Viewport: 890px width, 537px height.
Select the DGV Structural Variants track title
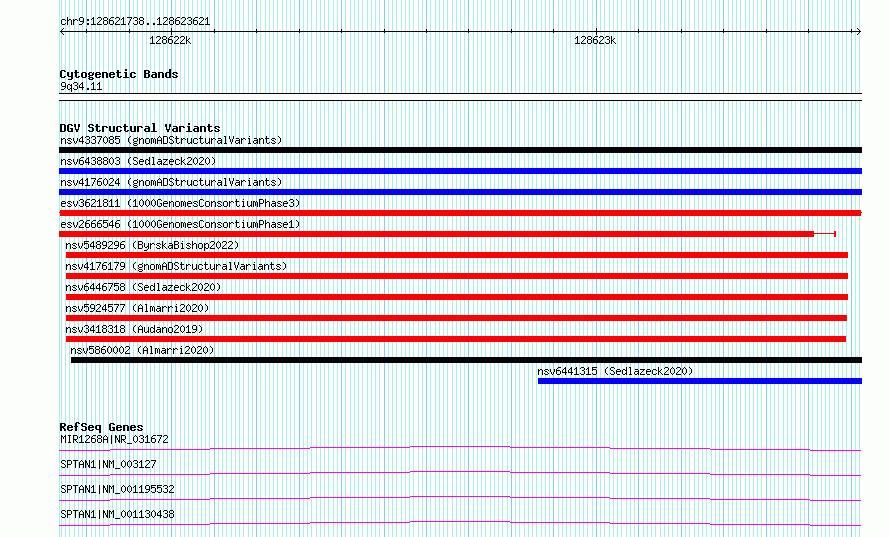pyautogui.click(x=140, y=128)
